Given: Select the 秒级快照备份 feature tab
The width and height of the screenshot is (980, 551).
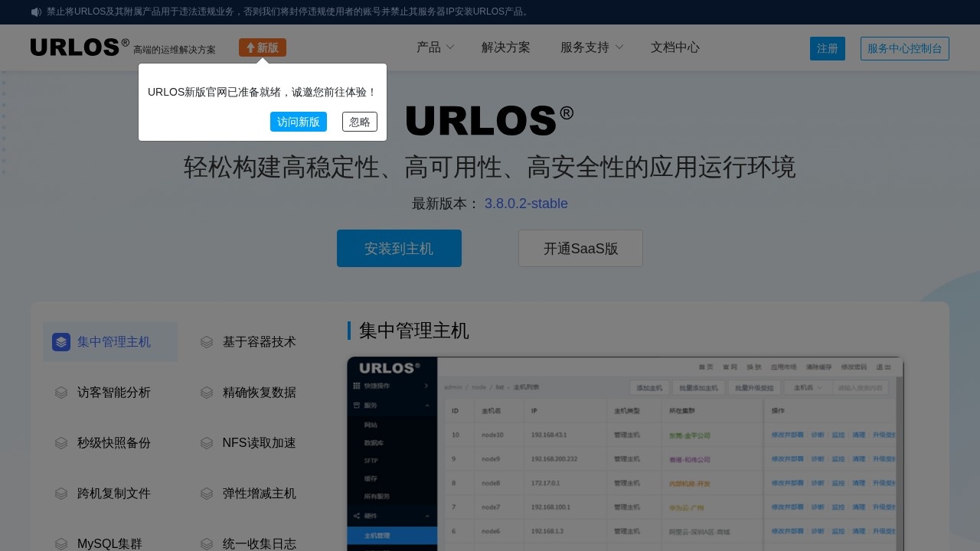Looking at the screenshot, I should [110, 443].
